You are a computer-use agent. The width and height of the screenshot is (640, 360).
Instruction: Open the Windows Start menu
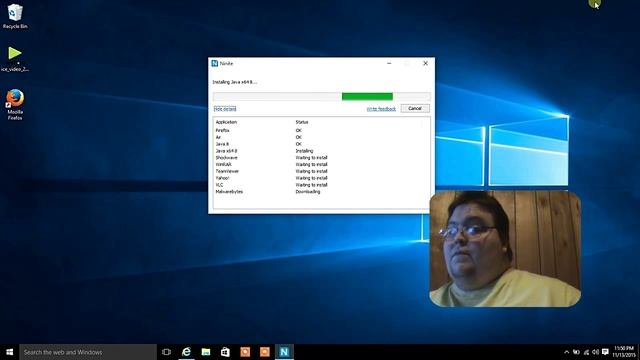tap(9, 352)
